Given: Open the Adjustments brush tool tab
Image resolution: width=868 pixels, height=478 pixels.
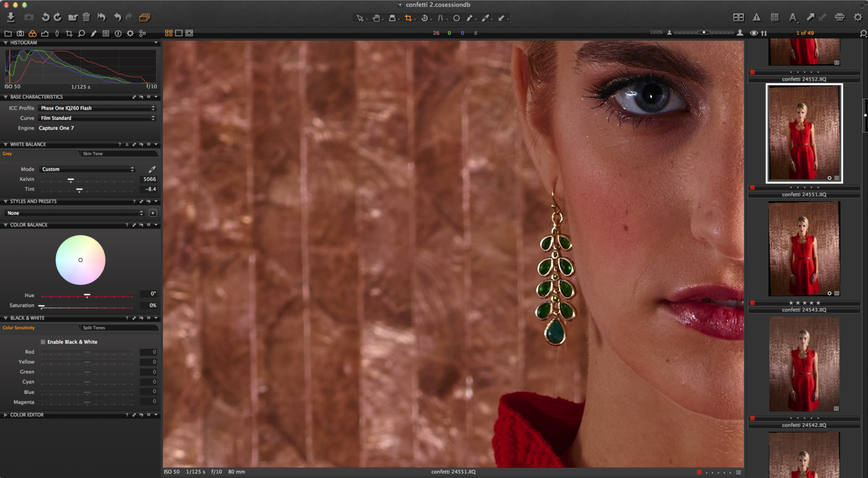Looking at the screenshot, I should click(93, 33).
